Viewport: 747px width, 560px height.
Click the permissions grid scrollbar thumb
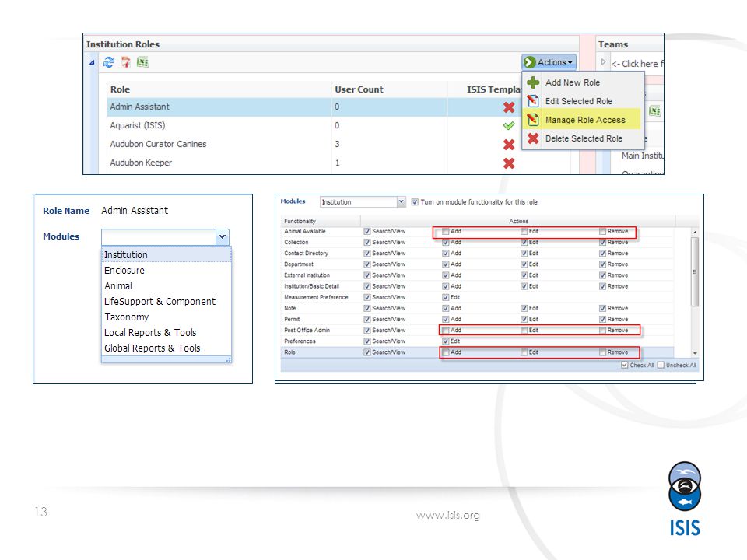click(x=695, y=271)
